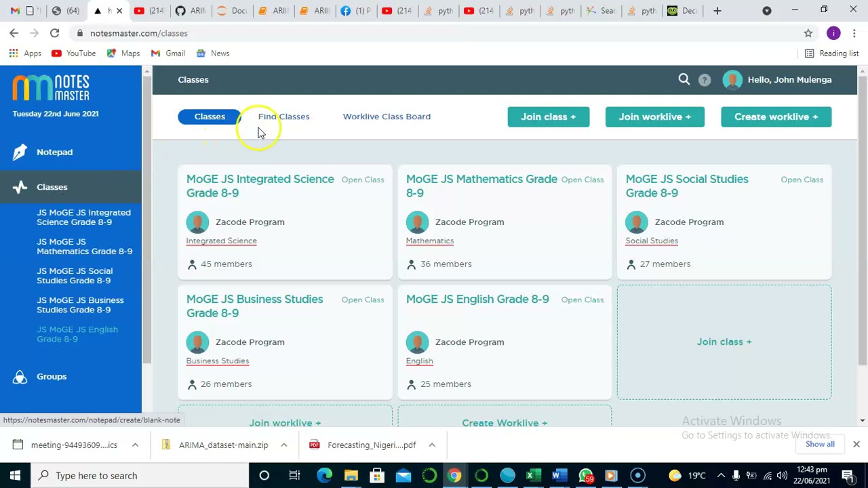Click Zacode avatar on Integrated Science card
Screen dimensions: 868x488
197,222
